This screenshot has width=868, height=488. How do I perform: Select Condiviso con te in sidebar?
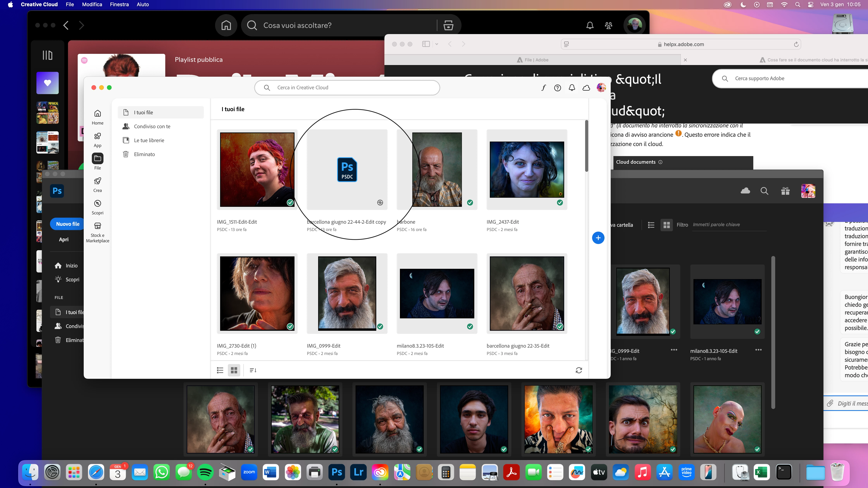[152, 126]
